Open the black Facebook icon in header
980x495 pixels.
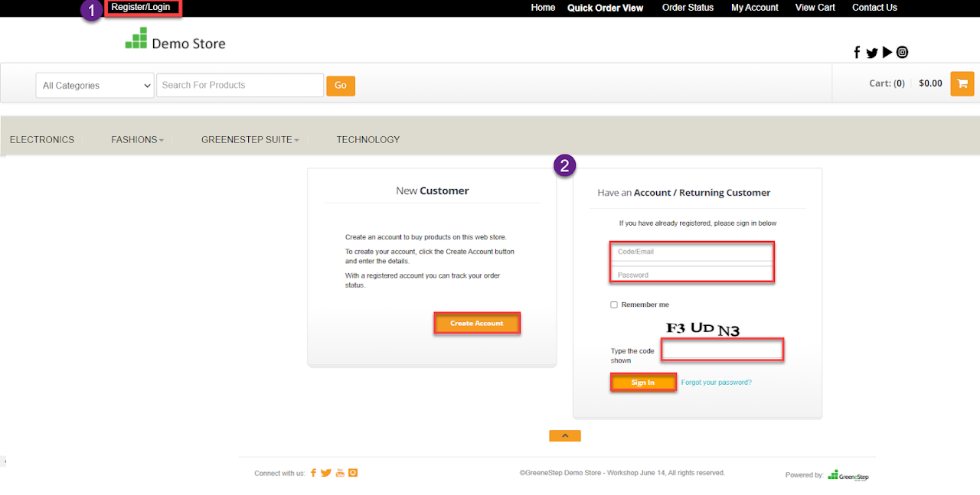pyautogui.click(x=857, y=53)
